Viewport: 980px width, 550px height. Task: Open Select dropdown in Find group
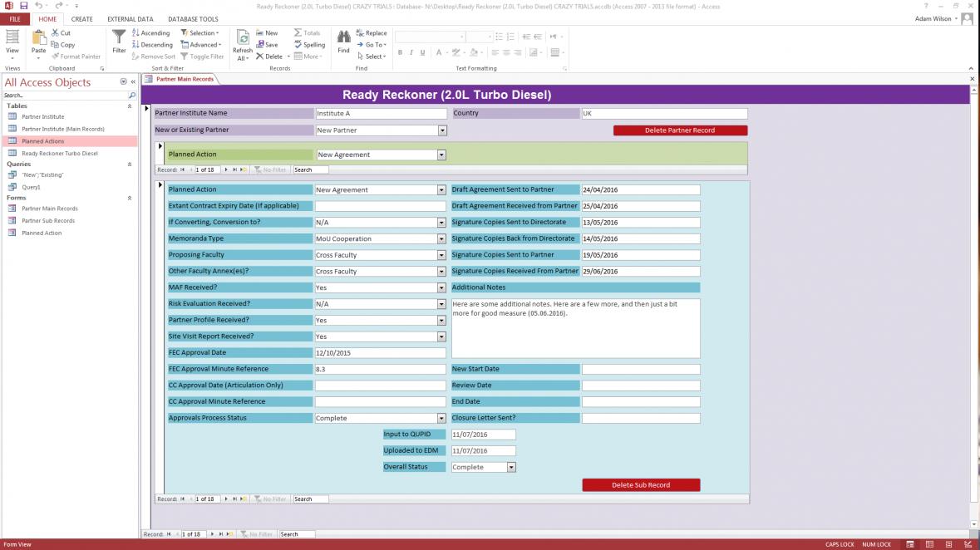pyautogui.click(x=372, y=56)
